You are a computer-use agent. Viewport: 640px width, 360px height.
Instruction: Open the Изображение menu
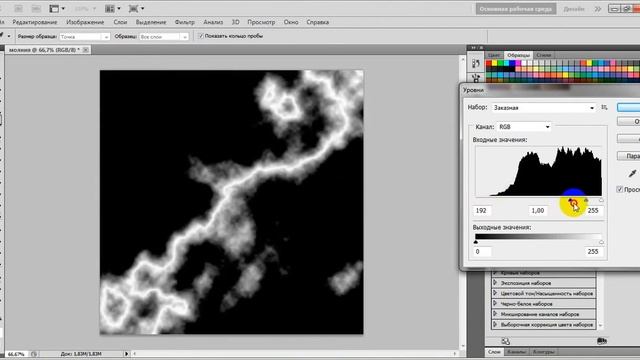tap(85, 22)
